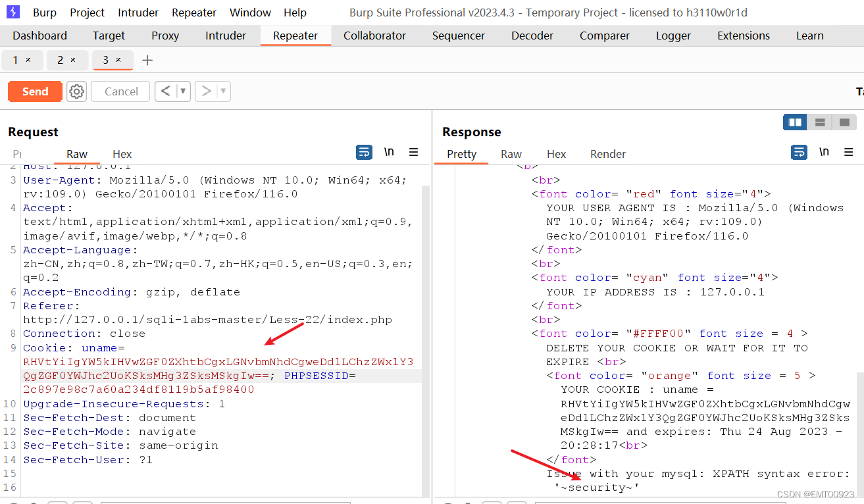Send the request

click(35, 91)
